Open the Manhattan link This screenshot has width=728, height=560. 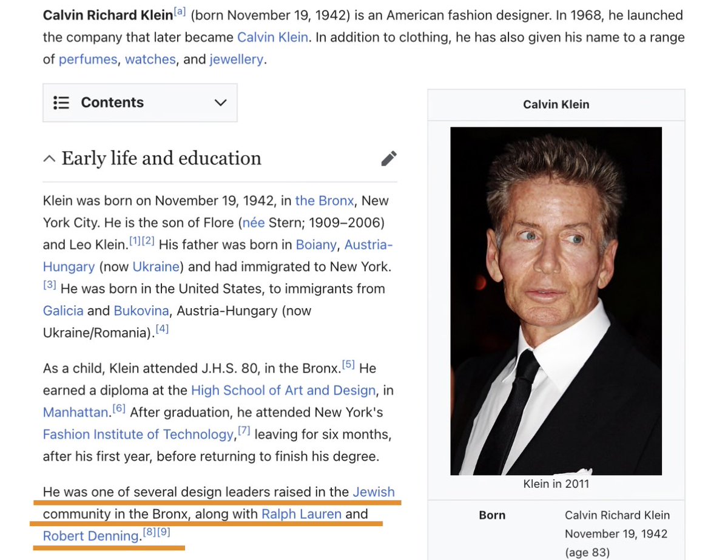tap(75, 413)
